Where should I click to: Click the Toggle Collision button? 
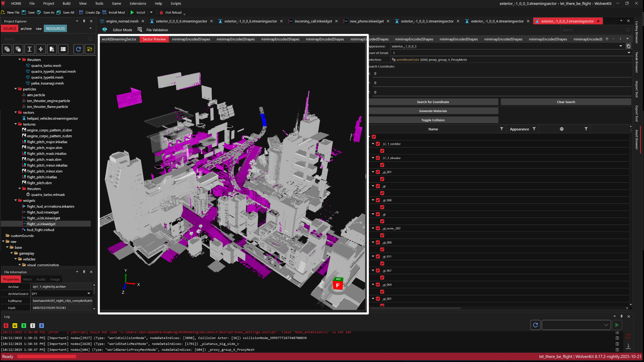pyautogui.click(x=433, y=120)
